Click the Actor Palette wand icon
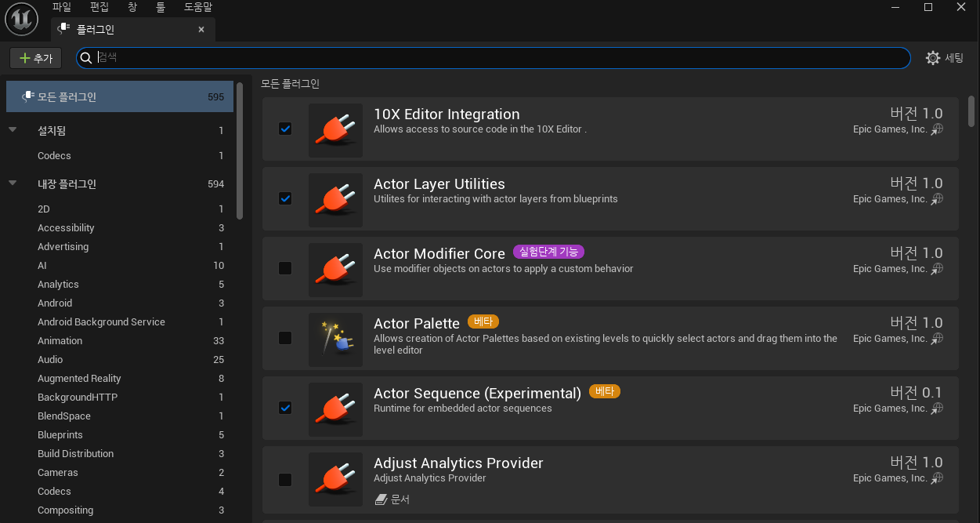980x523 pixels. click(x=335, y=340)
